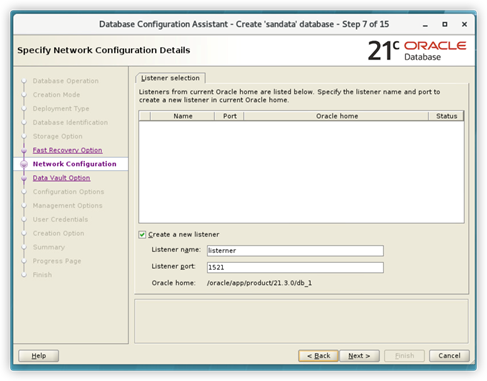
Task: Click the Listener name input field
Action: [x=295, y=251]
